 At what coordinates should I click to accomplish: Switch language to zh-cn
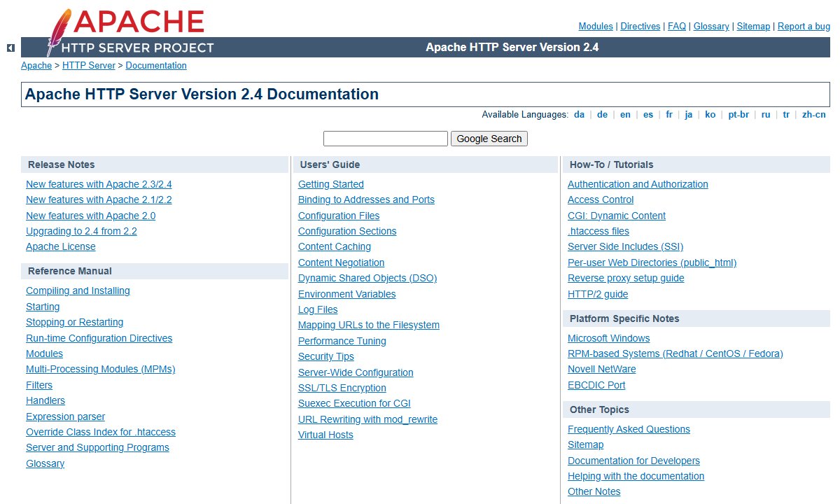point(813,115)
